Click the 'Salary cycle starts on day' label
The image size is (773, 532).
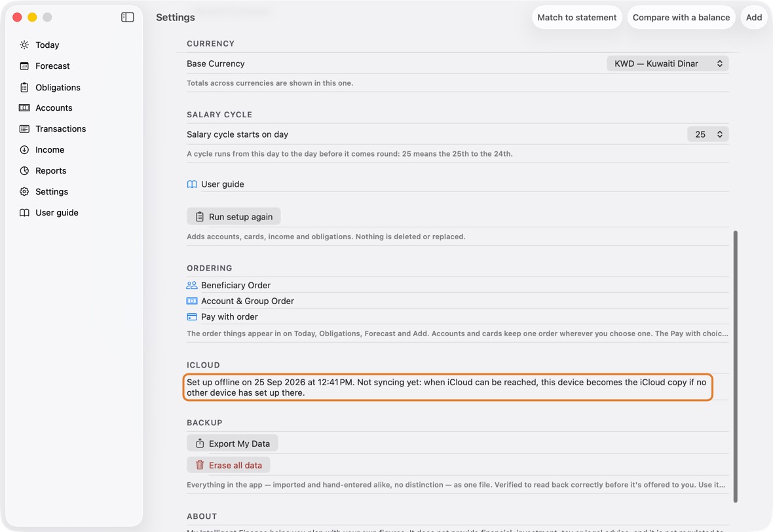pos(237,134)
